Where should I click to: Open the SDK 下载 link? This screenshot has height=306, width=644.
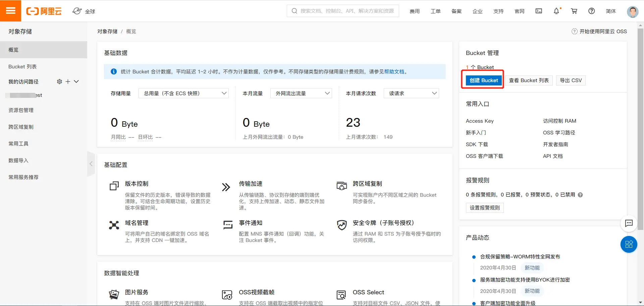[477, 144]
